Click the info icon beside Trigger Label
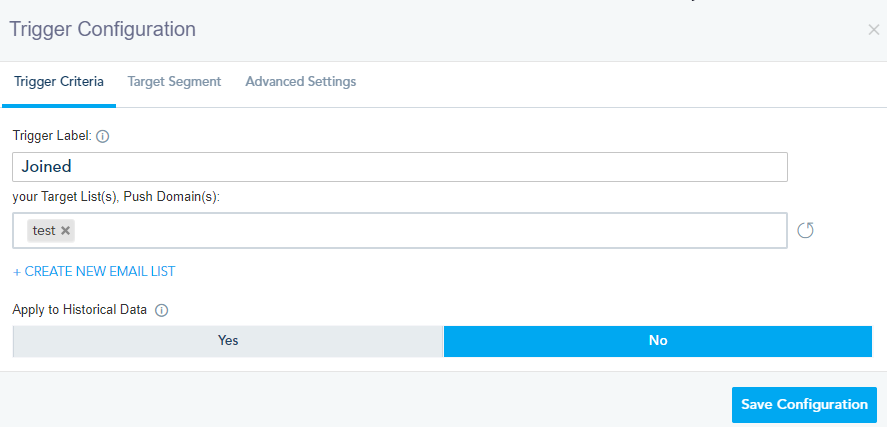 click(x=102, y=136)
